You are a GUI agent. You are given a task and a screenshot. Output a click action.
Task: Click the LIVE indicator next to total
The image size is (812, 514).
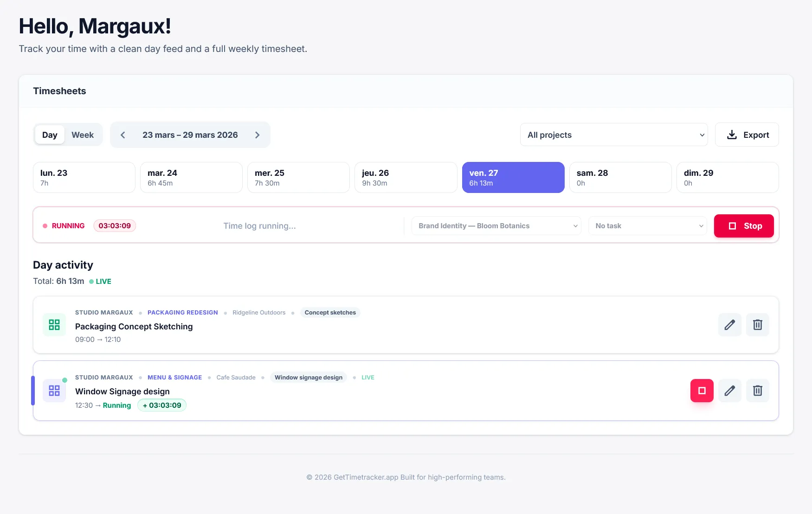click(x=100, y=281)
